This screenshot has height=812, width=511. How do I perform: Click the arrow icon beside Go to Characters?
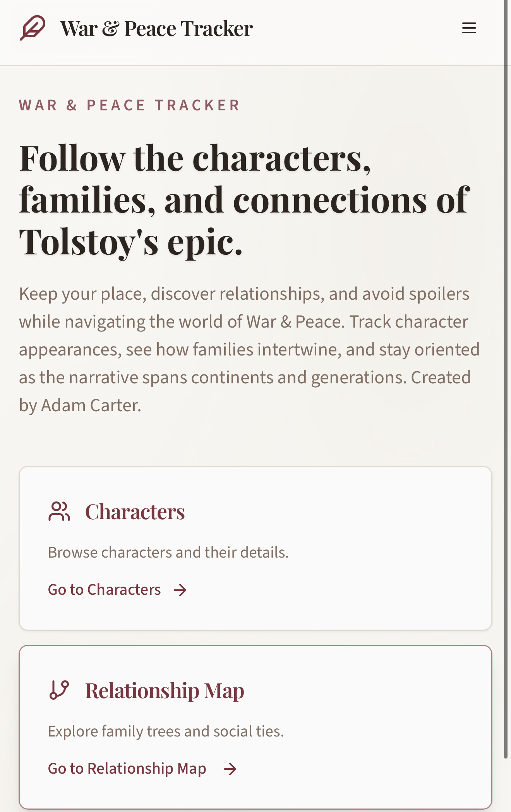pos(180,589)
